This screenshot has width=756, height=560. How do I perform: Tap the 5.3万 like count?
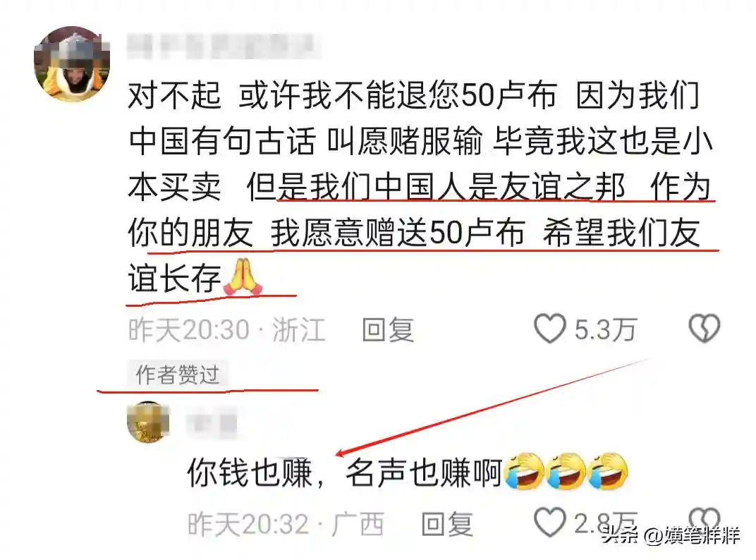[606, 330]
